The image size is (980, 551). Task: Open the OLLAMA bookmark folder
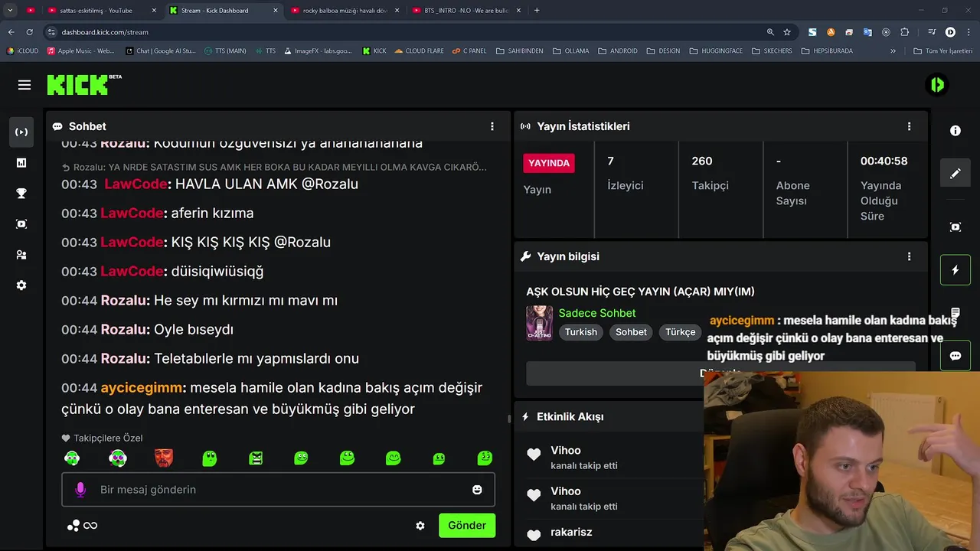pyautogui.click(x=570, y=51)
